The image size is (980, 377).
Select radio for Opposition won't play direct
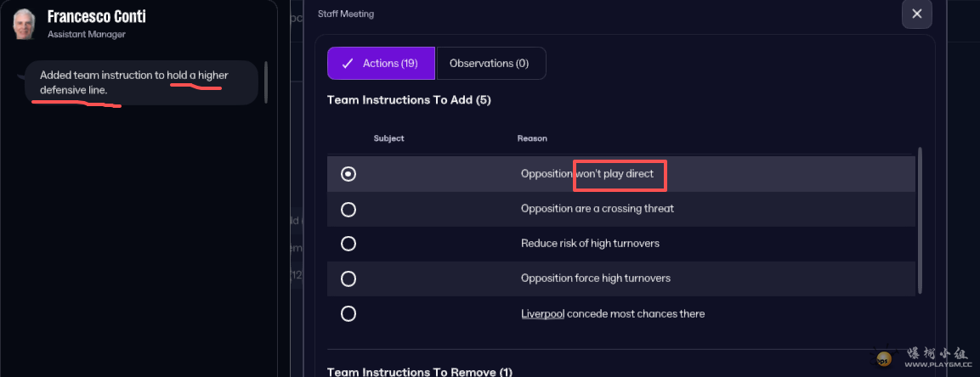[348, 174]
